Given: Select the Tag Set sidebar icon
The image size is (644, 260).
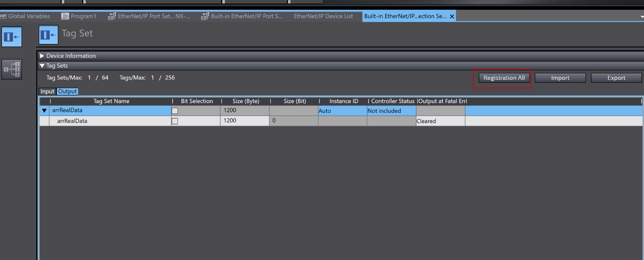Looking at the screenshot, I should (12, 37).
